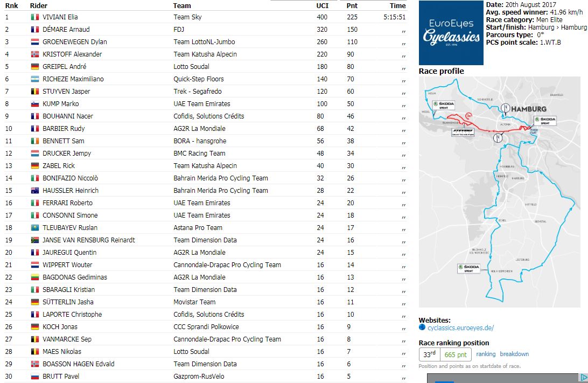This screenshot has width=588, height=383.
Task: Click the Argentine flag beside RICHEZE Maximiliano
Action: (x=35, y=79)
